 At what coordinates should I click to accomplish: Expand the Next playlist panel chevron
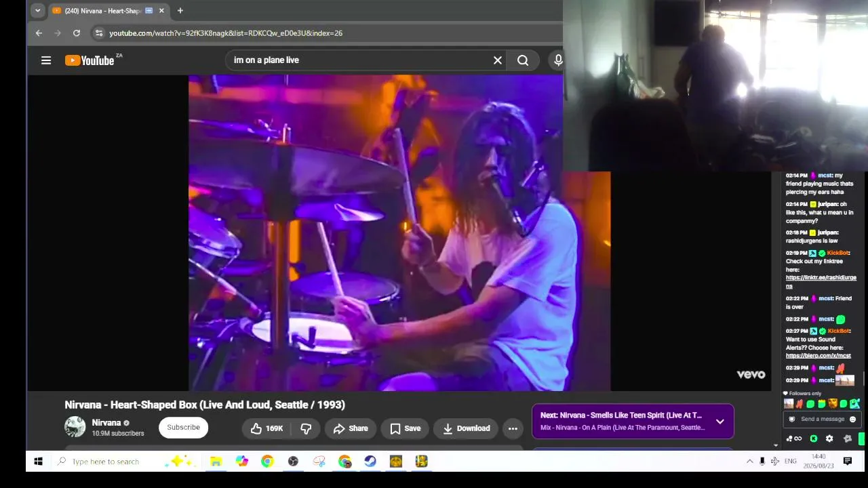click(x=719, y=422)
